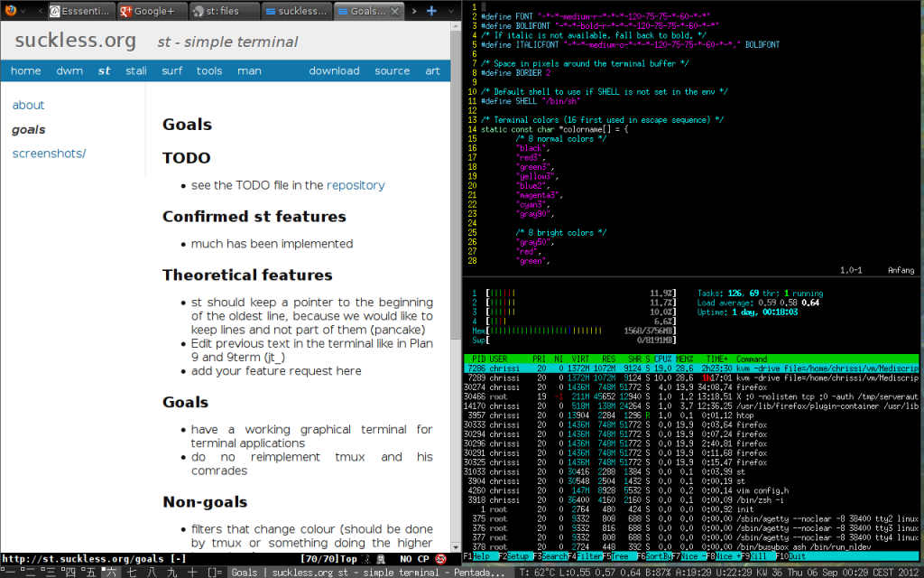Screen dimensions: 924x578
Task: Toggle workspace tag 二 in the dwm bar
Action: click(x=29, y=571)
